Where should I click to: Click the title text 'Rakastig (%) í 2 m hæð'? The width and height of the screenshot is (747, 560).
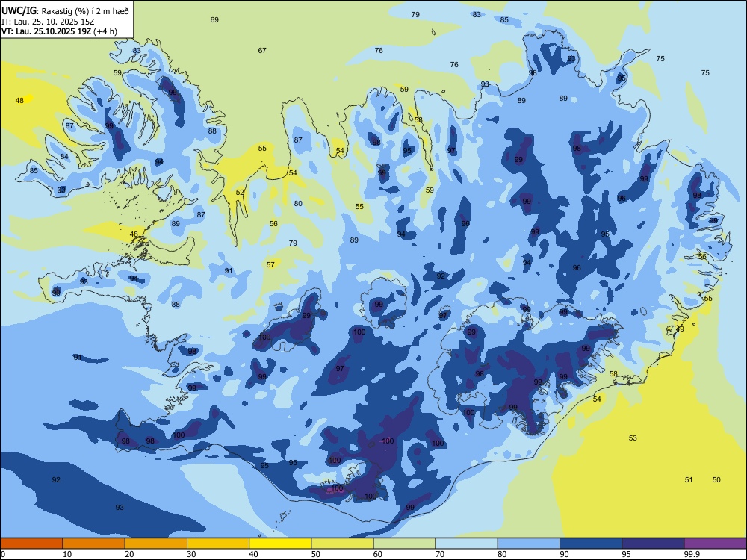point(86,10)
